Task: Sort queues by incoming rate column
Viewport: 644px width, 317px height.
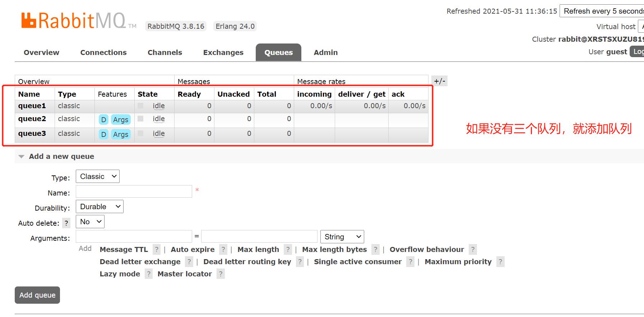Action: tap(314, 94)
